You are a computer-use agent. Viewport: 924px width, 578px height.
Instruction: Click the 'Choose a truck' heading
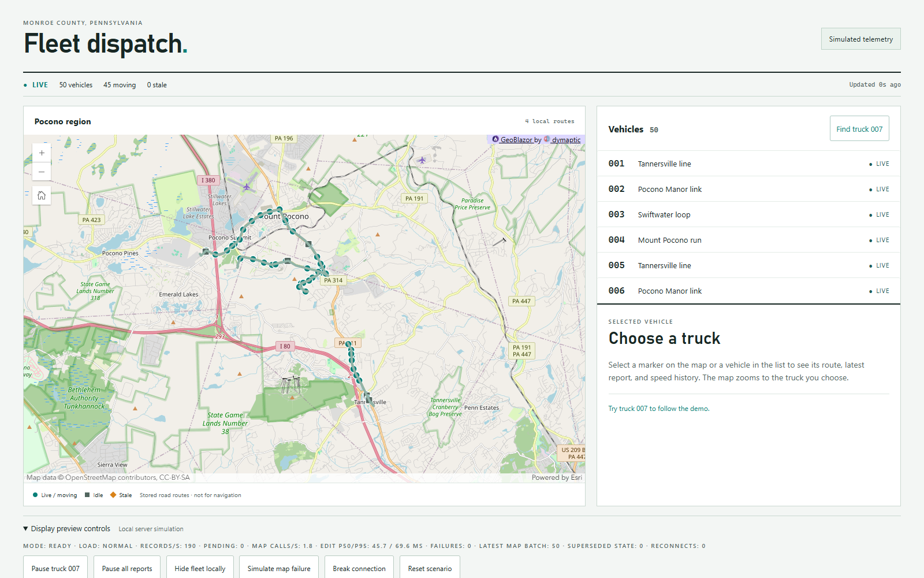point(664,338)
